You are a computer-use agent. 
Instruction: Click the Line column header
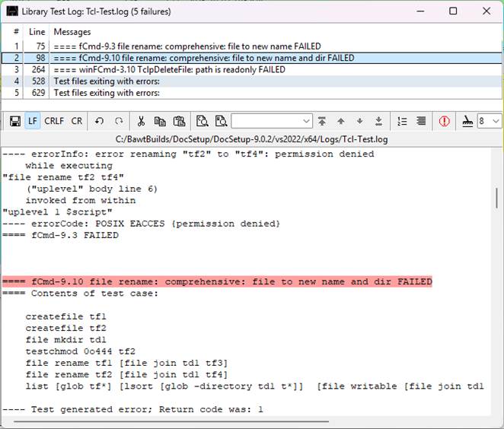click(37, 32)
